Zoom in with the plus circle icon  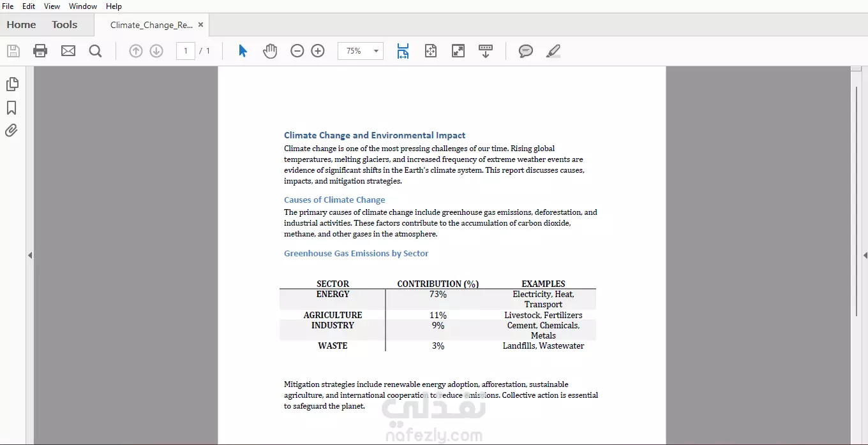(318, 51)
